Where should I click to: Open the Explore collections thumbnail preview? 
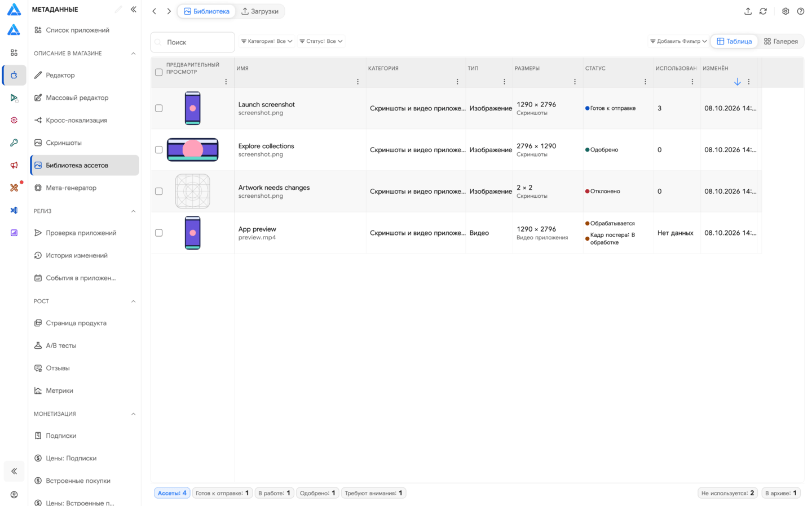193,150
